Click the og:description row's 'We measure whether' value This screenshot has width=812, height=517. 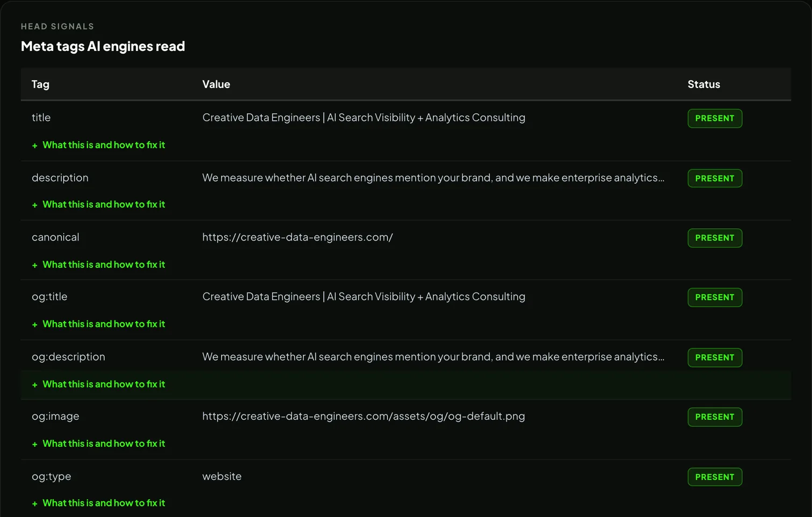click(x=433, y=357)
